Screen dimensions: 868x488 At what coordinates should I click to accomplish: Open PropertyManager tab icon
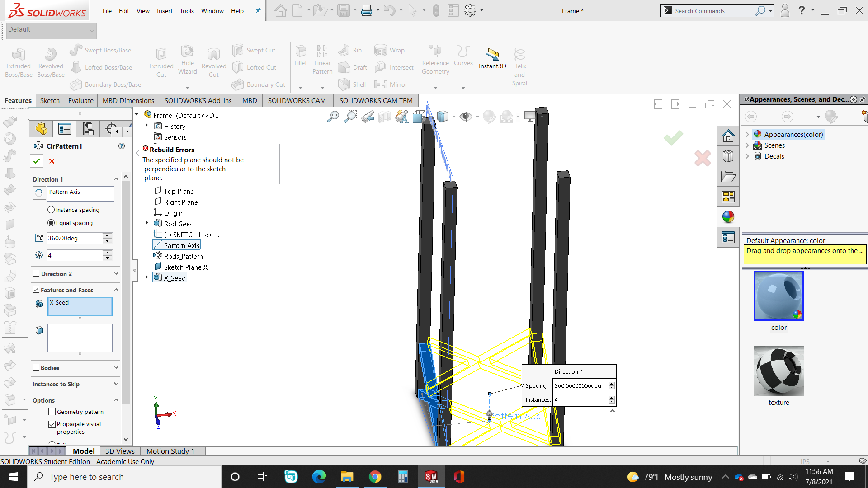pos(65,129)
